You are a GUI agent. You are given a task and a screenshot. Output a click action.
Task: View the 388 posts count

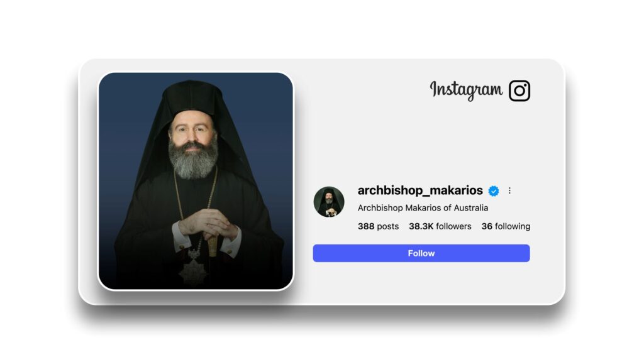coord(378,226)
